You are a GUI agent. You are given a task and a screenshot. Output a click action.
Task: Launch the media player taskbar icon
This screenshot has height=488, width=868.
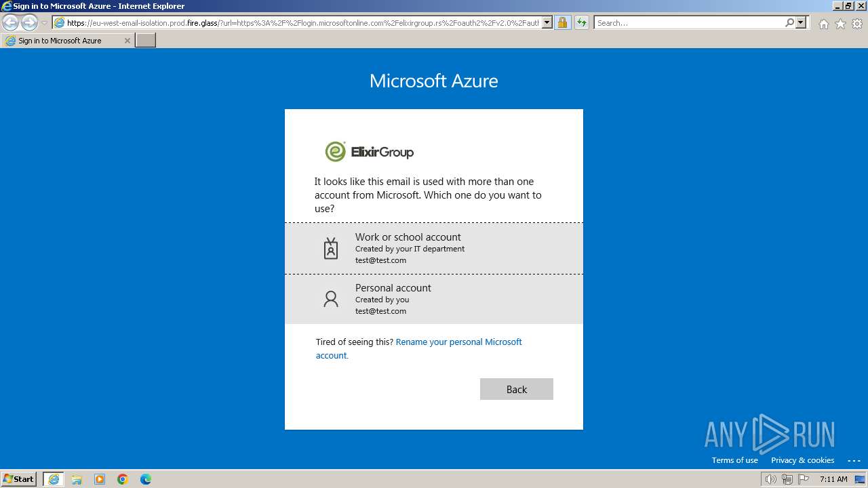(x=100, y=479)
